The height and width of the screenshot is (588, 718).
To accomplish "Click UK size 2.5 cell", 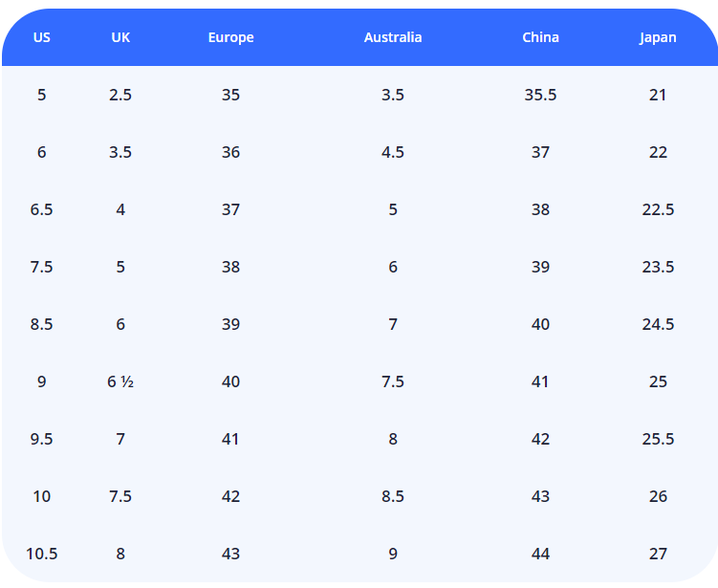I will pyautogui.click(x=120, y=95).
